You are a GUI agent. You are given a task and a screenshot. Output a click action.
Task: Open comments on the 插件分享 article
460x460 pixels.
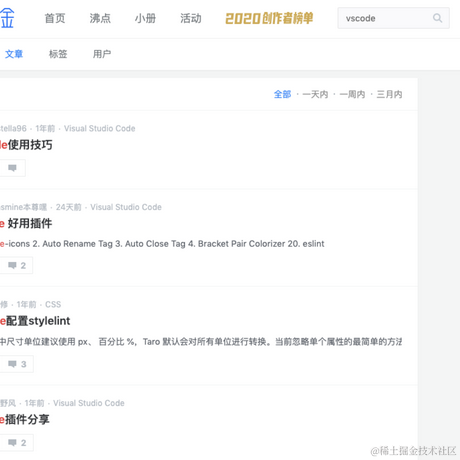16,443
